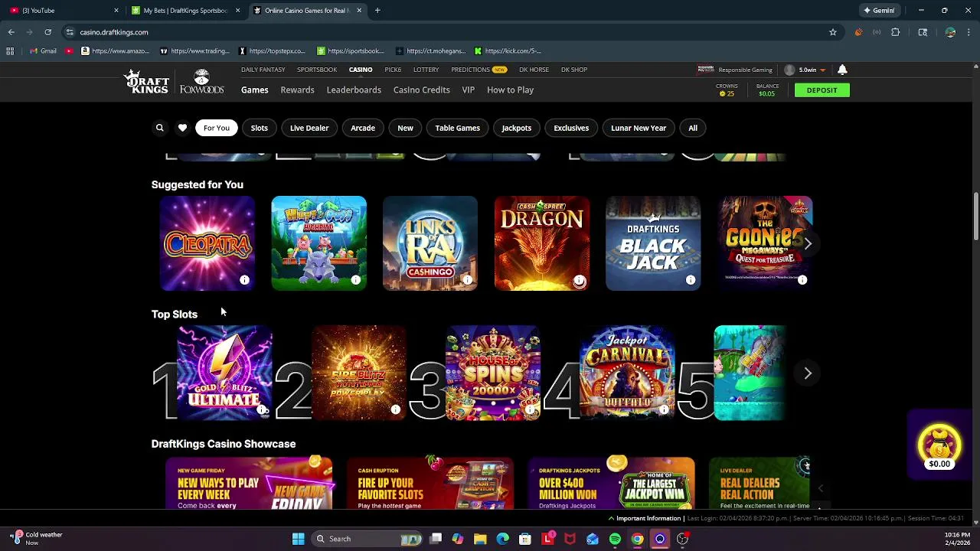Click the green Deposit button
The height and width of the screenshot is (551, 980).
coord(822,90)
